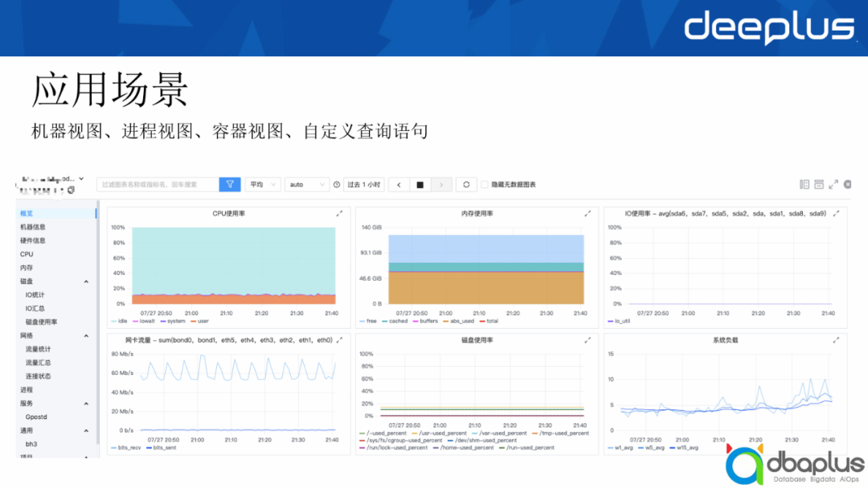This screenshot has height=489, width=868.
Task: Toggle /home-used_percent in disk legend
Action: click(464, 447)
